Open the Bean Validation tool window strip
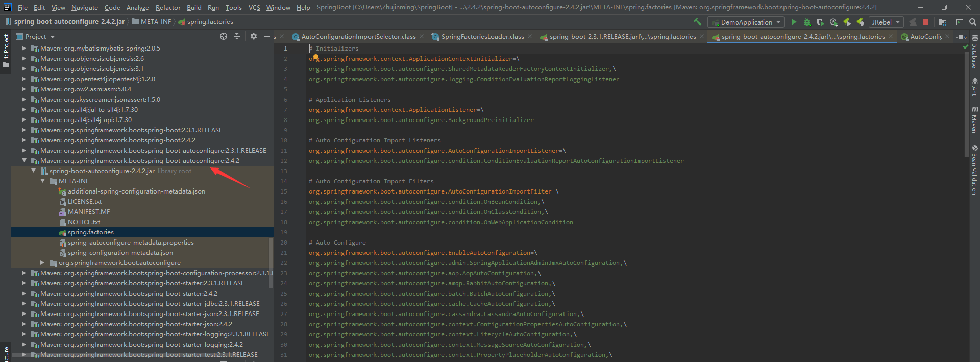 tap(974, 170)
